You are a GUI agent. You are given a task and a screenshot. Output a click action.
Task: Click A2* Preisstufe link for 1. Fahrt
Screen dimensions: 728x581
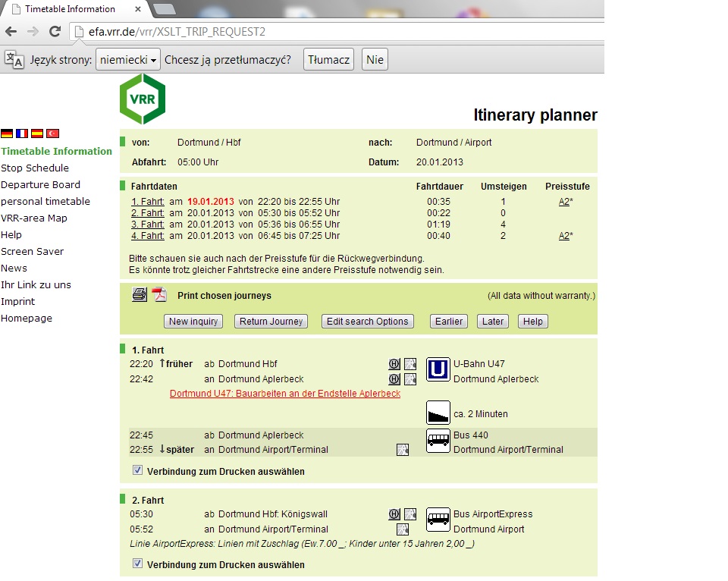coord(566,202)
